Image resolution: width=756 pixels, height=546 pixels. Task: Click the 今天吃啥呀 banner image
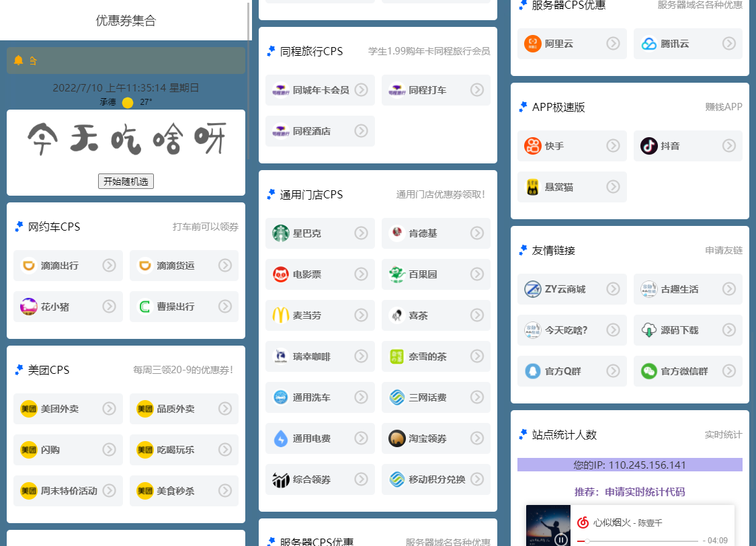coord(126,139)
